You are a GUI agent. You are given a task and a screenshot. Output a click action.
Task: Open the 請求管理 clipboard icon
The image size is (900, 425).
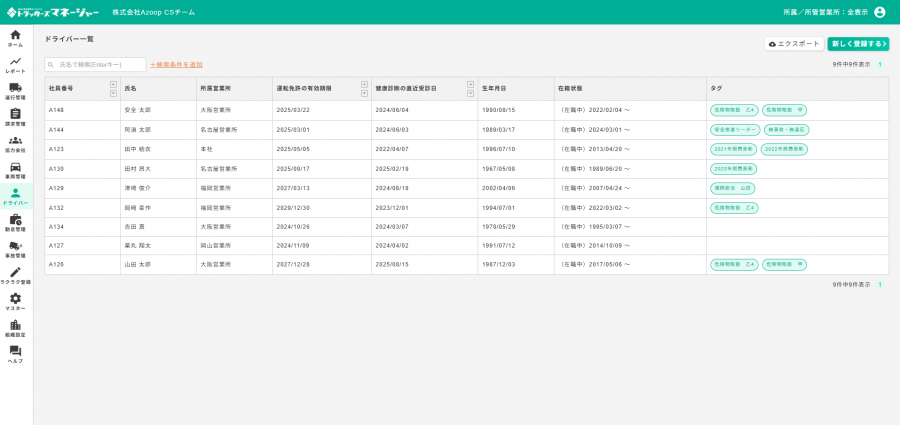click(x=15, y=117)
